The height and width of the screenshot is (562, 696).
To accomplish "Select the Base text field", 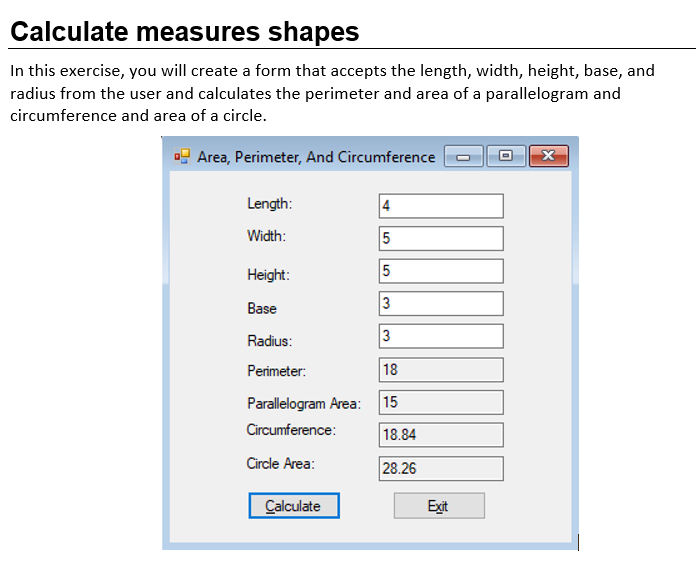I will pos(440,303).
